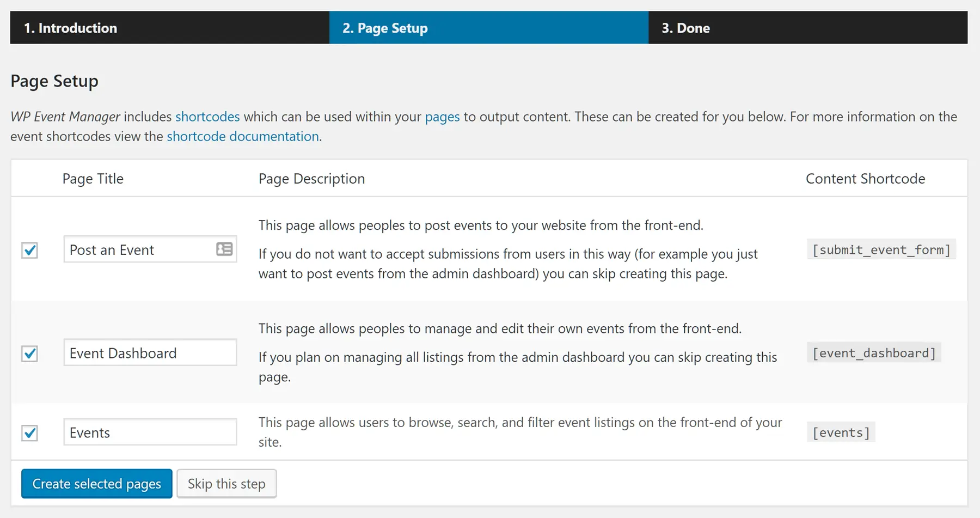
Task: Click into the Events title field
Action: pyautogui.click(x=150, y=432)
